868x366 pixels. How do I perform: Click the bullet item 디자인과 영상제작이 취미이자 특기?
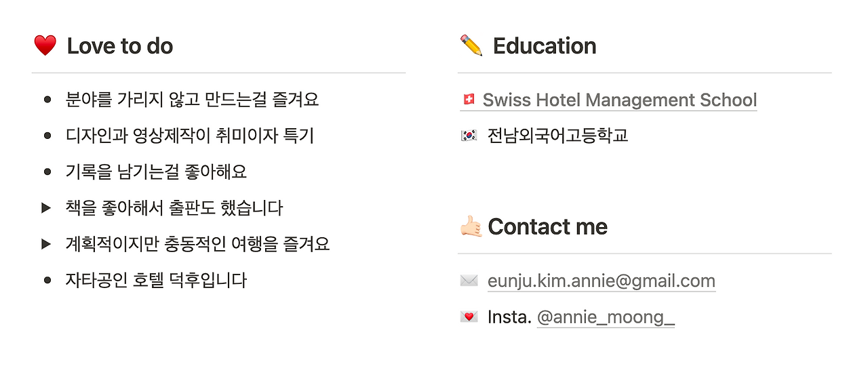coord(190,136)
